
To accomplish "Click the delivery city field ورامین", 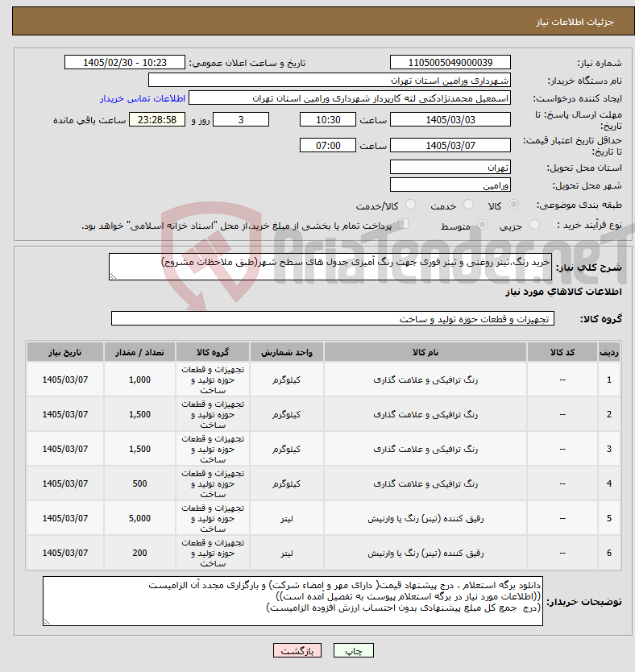I will (450, 185).
